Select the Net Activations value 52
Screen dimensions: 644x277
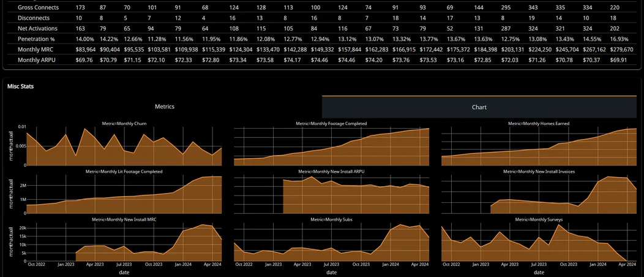pyautogui.click(x=450, y=28)
